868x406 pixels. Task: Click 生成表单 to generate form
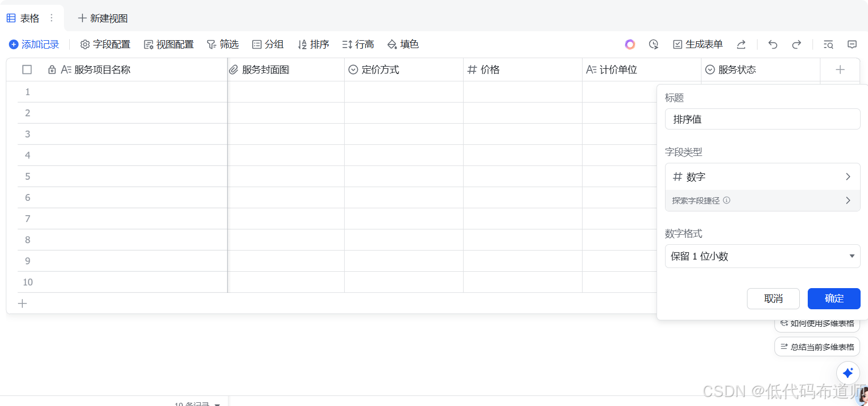point(698,44)
